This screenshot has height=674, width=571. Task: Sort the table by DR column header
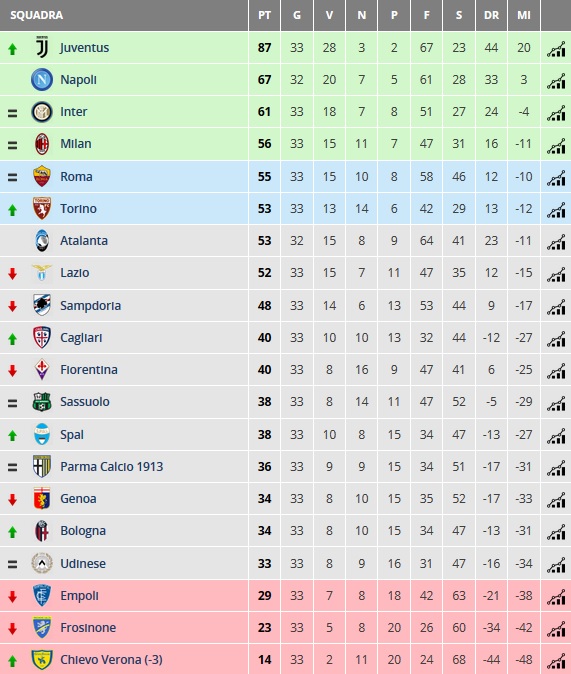491,15
